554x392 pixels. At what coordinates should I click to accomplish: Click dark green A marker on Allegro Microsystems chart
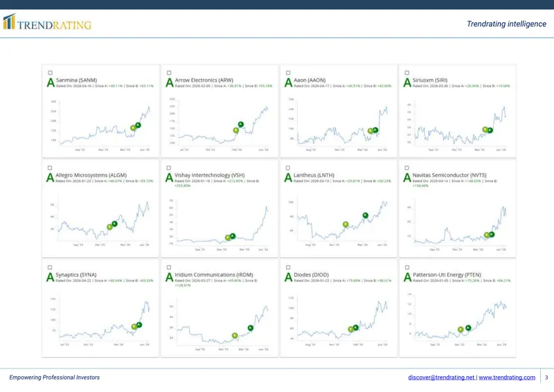(114, 224)
